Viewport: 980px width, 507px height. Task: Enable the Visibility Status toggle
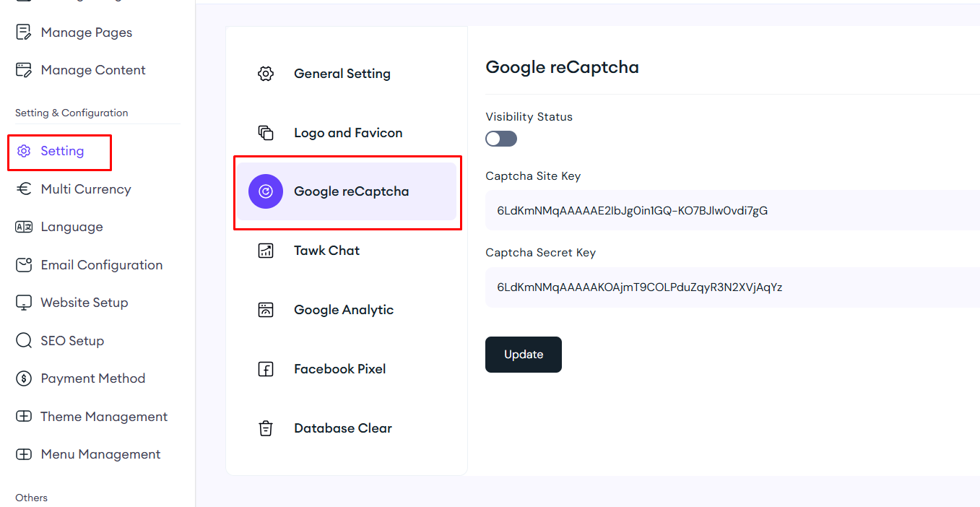[501, 139]
